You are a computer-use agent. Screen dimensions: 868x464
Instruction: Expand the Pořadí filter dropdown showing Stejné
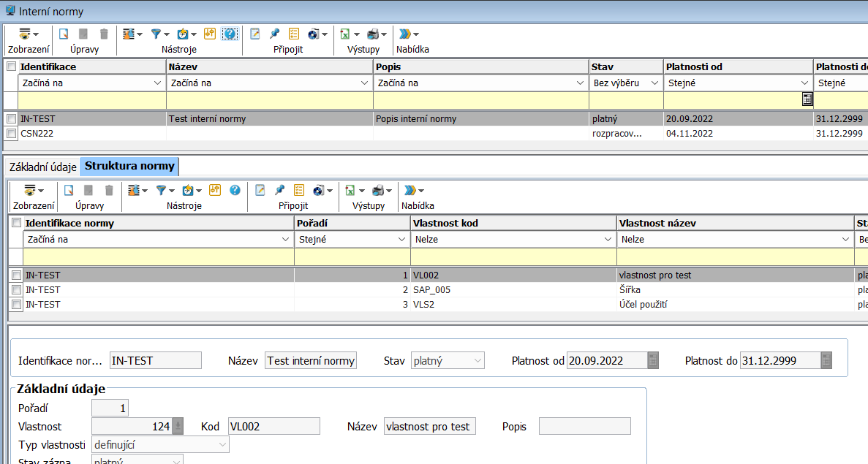[352, 240]
